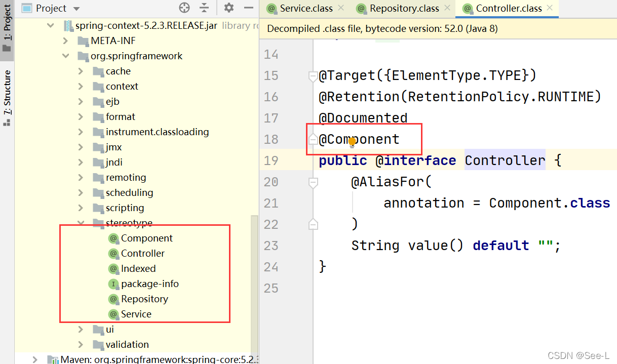Fold the @AliasFor block at line 20
The width and height of the screenshot is (617, 364).
click(313, 182)
